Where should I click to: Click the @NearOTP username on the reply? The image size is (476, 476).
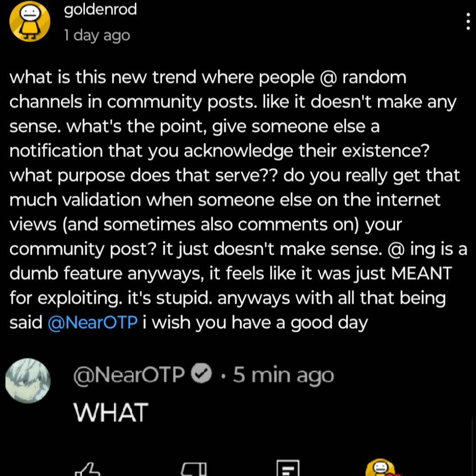pos(129,375)
